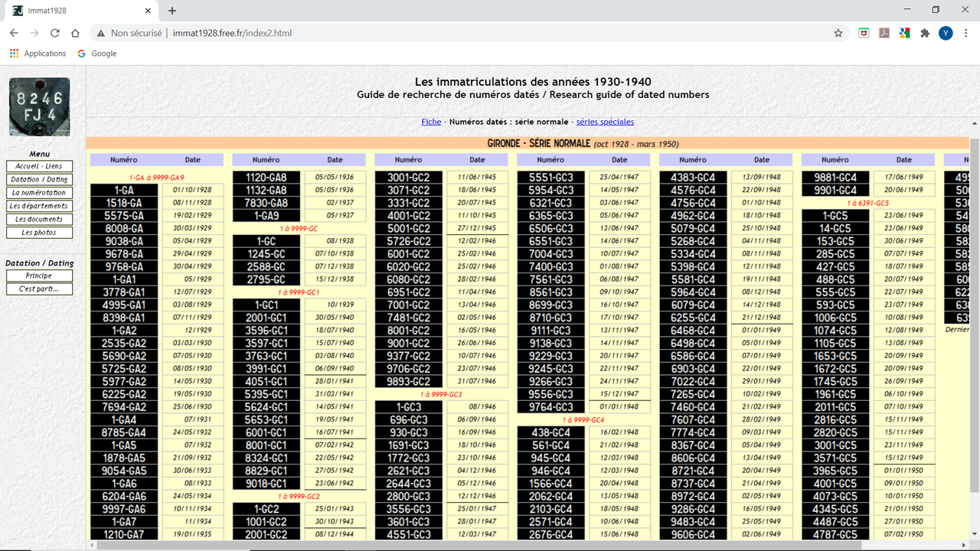
Task: Click the date 01/10/1928
Action: [193, 190]
